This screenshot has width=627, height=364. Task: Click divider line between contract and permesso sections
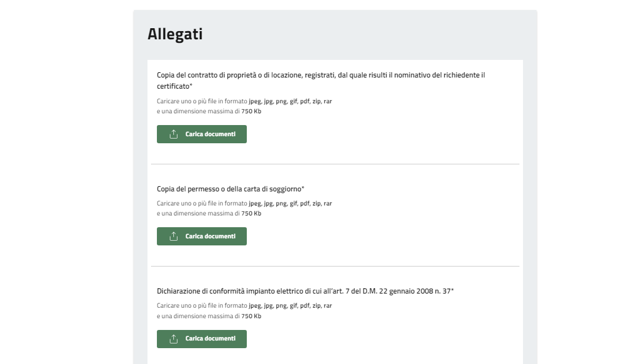[335, 164]
